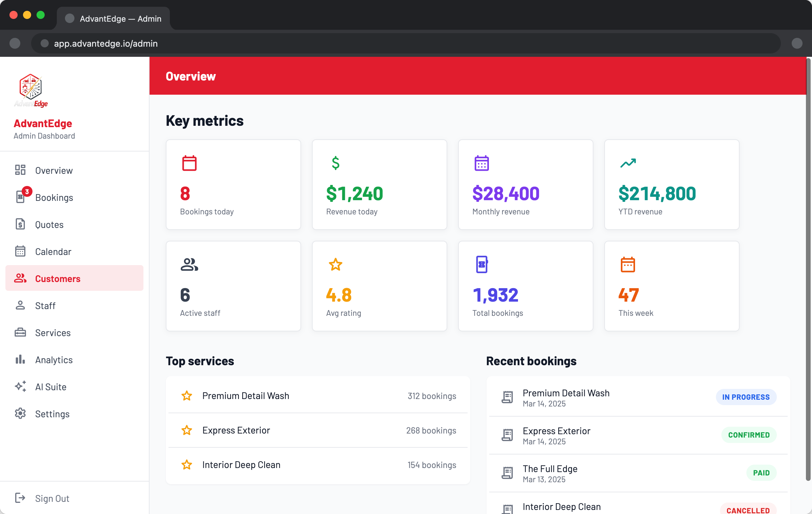Click the star icon on Avg rating card
The height and width of the screenshot is (514, 812).
tap(336, 264)
